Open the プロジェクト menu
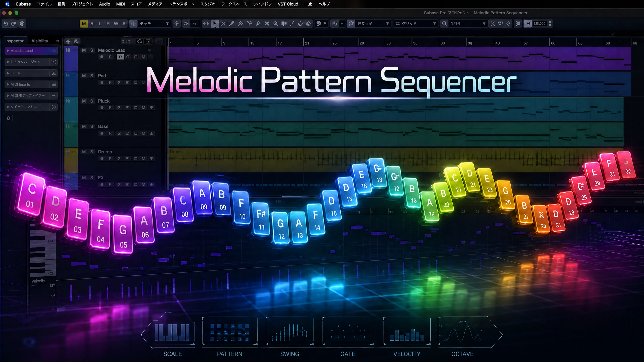This screenshot has width=644, height=362. point(82,4)
